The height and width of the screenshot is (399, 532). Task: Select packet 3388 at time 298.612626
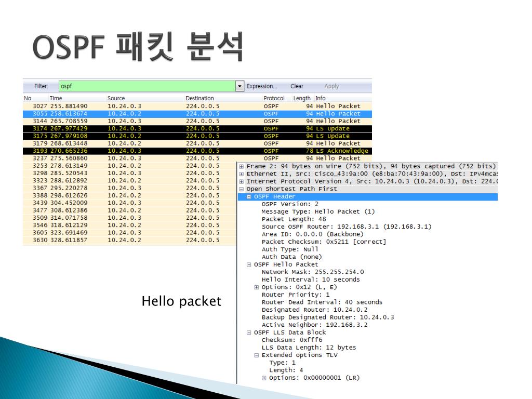(x=129, y=195)
